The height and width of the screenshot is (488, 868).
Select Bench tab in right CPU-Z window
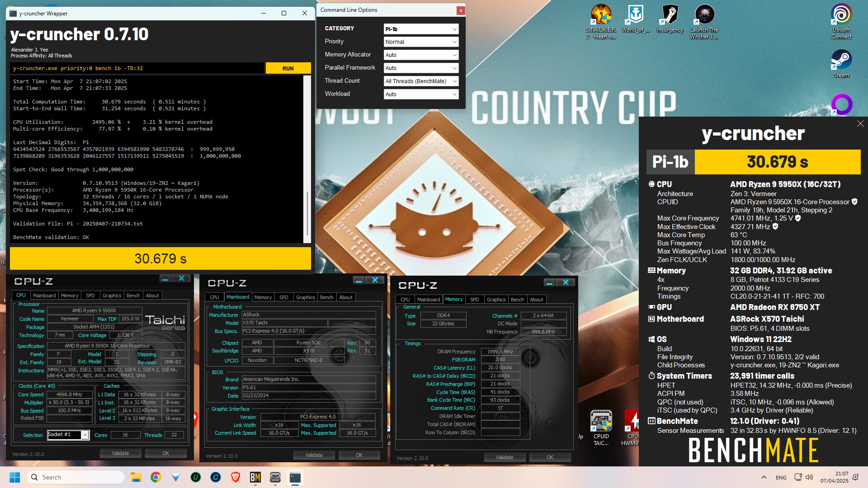[518, 300]
